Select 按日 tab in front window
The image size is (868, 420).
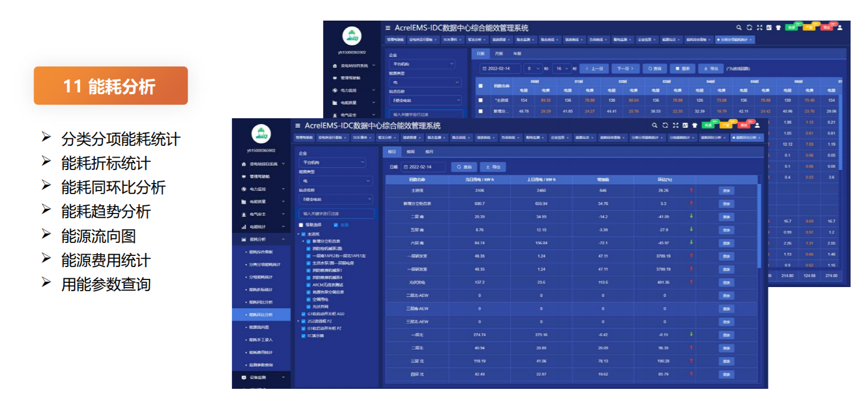click(x=392, y=152)
